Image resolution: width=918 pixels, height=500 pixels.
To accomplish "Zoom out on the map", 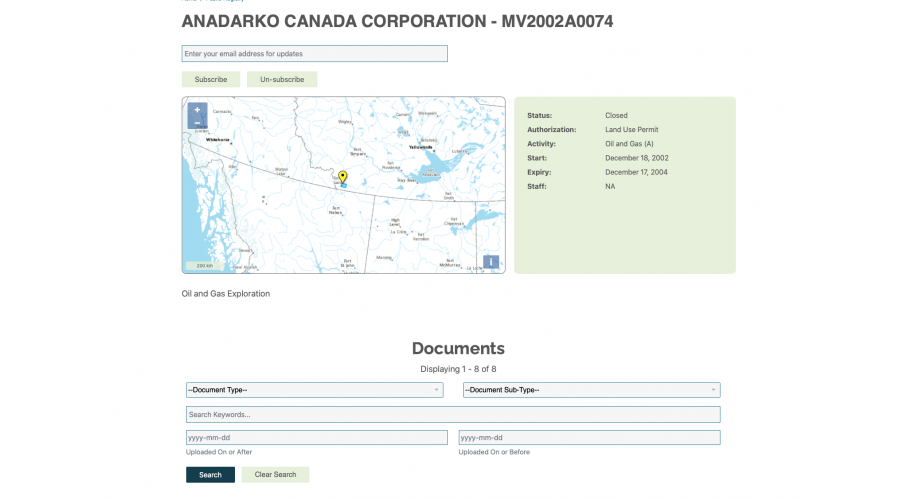I will coord(197,122).
